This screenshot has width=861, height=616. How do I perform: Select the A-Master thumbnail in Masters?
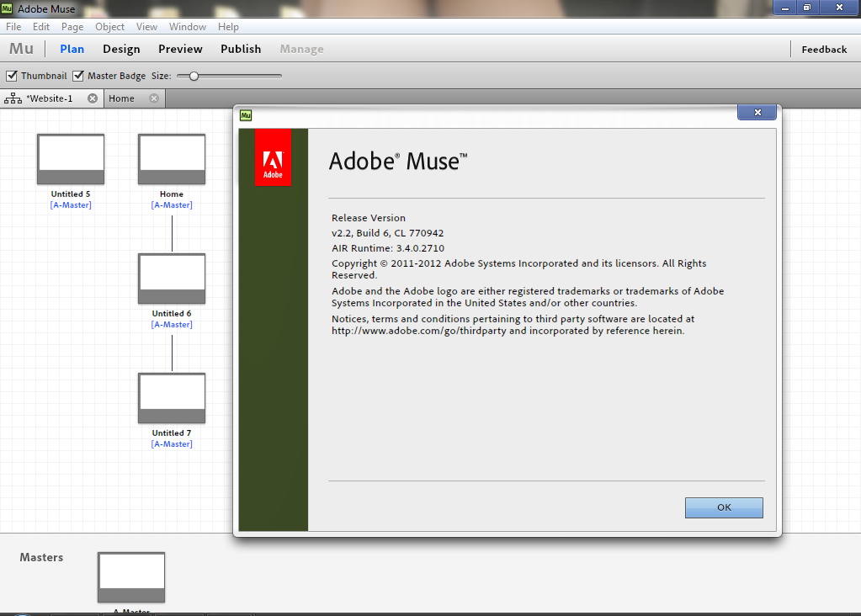pyautogui.click(x=131, y=577)
